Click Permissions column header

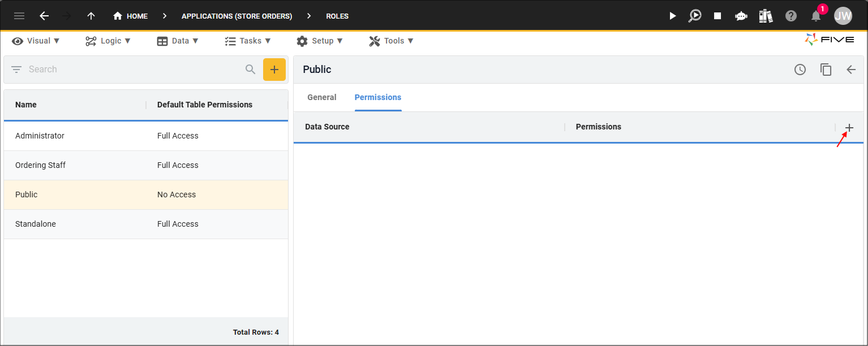[599, 127]
